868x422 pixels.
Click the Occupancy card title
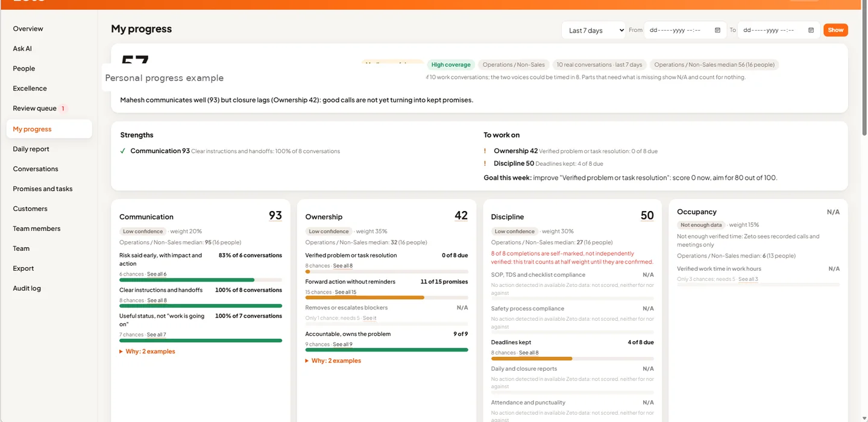click(x=697, y=212)
